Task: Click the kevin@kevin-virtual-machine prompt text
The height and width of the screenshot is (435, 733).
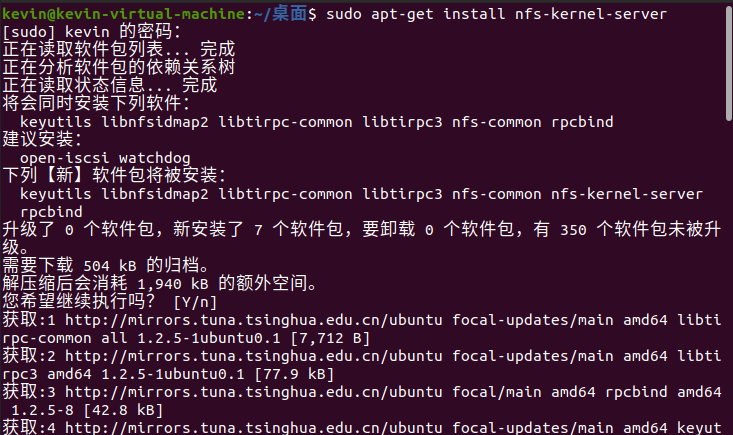Action: pos(123,14)
